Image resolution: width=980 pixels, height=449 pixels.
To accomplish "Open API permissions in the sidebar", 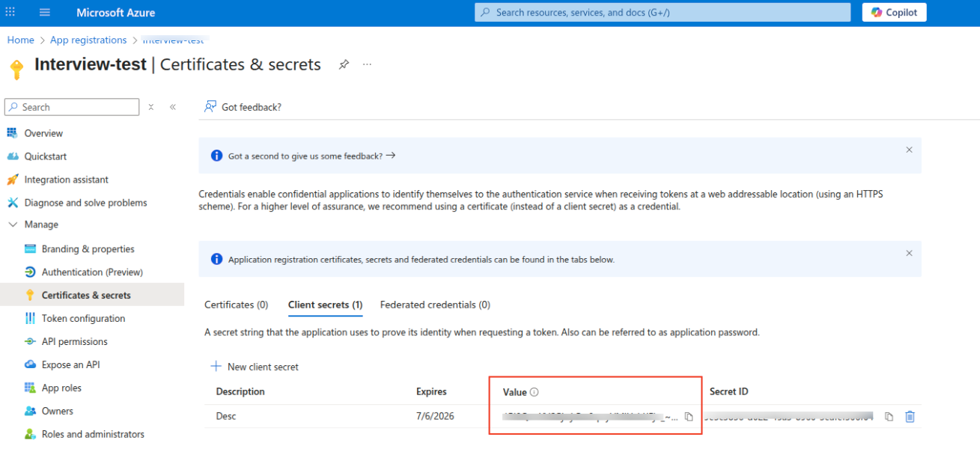I will tap(75, 342).
